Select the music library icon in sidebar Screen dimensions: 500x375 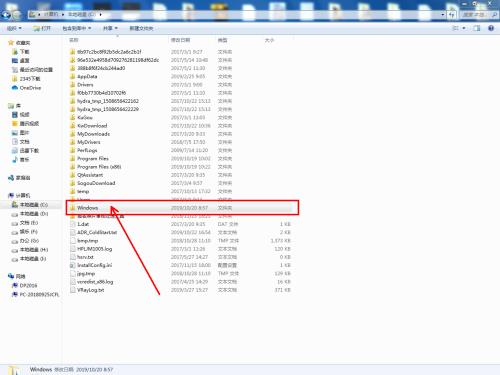click(15, 160)
